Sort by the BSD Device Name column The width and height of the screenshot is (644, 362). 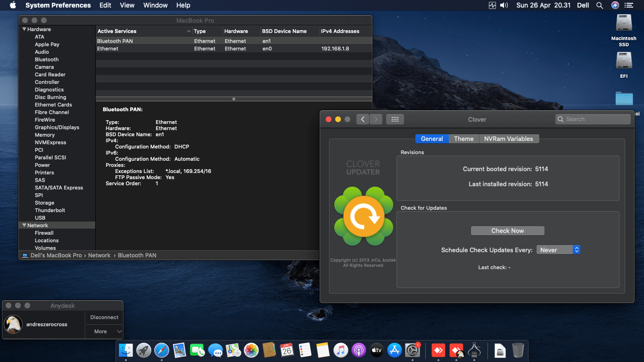[x=284, y=31]
